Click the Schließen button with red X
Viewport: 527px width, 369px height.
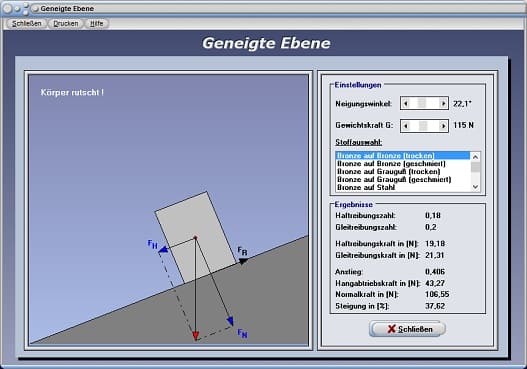tap(407, 329)
